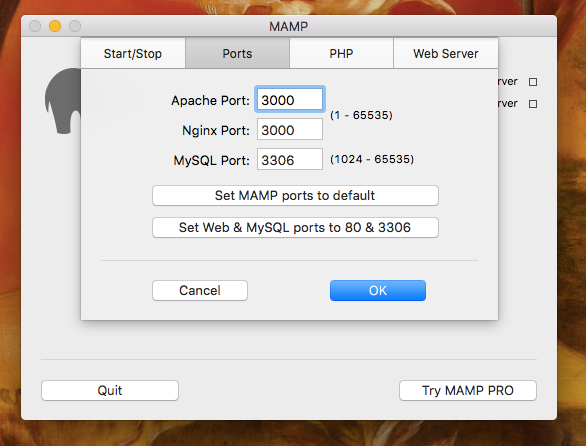Open the PHP tab
The height and width of the screenshot is (446, 586).
point(341,53)
